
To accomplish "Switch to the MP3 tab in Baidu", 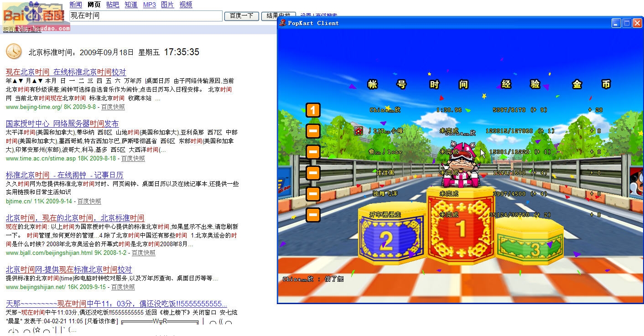I will click(x=150, y=5).
